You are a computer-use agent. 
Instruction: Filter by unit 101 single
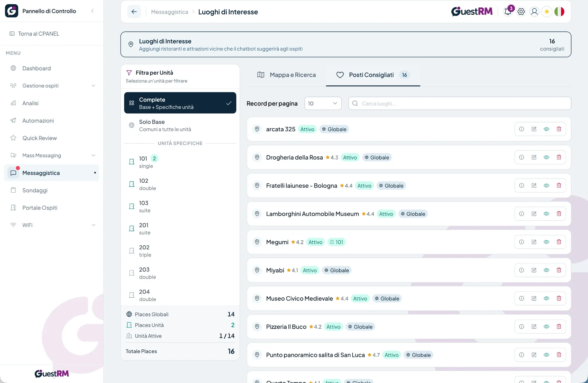pyautogui.click(x=180, y=162)
